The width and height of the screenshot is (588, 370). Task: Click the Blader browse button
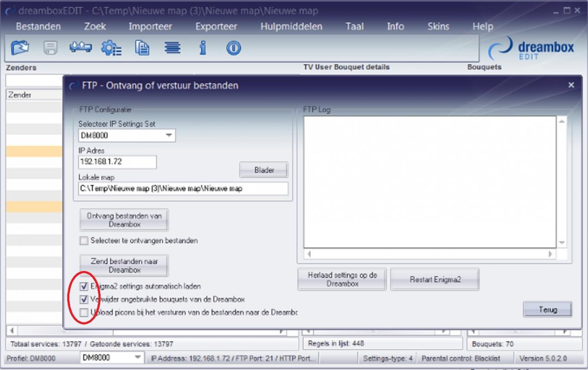(264, 170)
